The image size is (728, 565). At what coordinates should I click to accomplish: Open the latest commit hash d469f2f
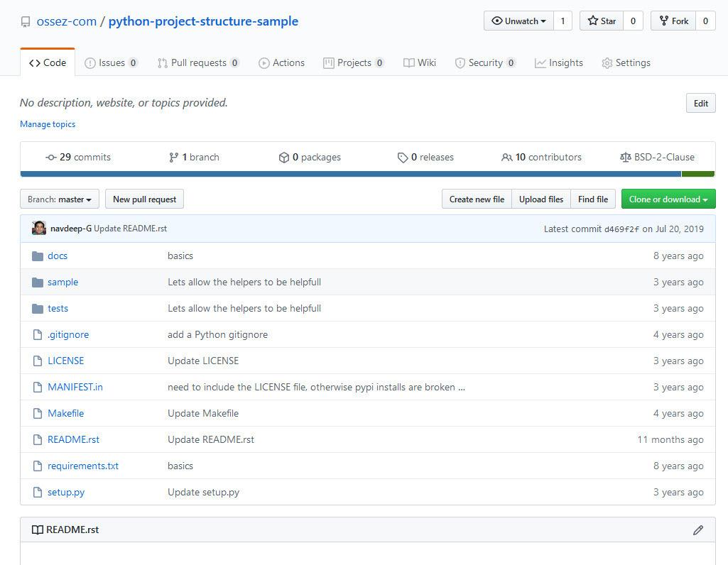pos(621,229)
